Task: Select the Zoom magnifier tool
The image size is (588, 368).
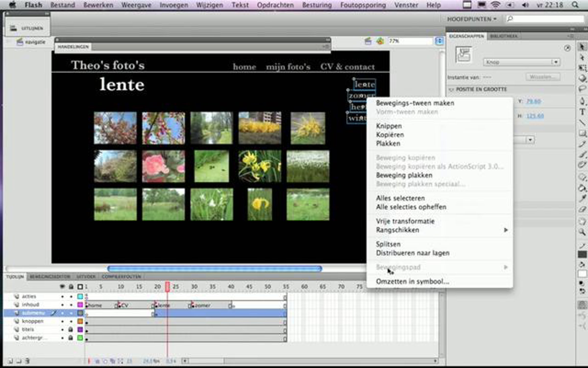Action: coord(582,232)
